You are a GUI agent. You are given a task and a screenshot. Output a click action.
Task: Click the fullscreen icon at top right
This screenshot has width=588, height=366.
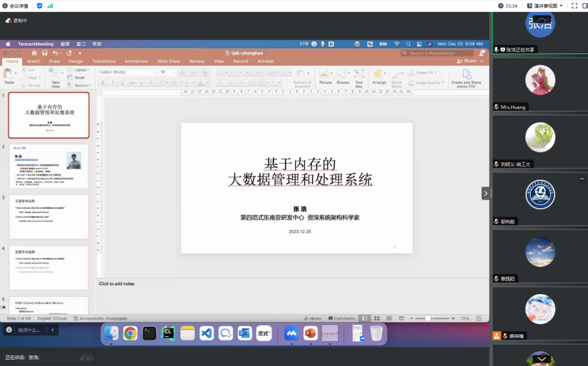point(575,6)
